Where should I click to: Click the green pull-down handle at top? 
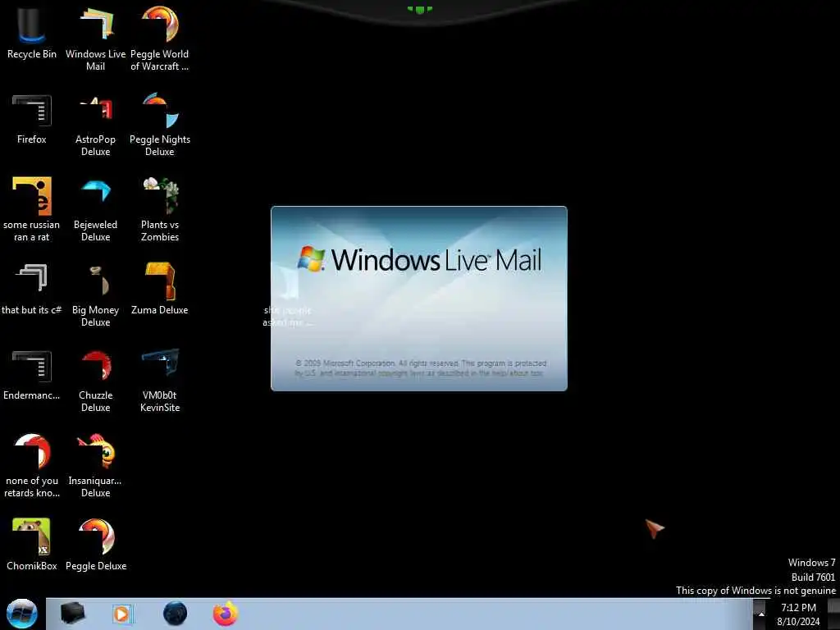pos(419,10)
